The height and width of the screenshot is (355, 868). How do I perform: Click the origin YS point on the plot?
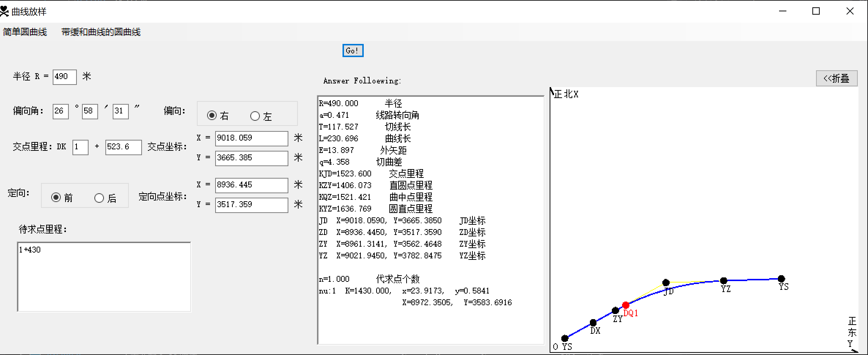coord(565,338)
